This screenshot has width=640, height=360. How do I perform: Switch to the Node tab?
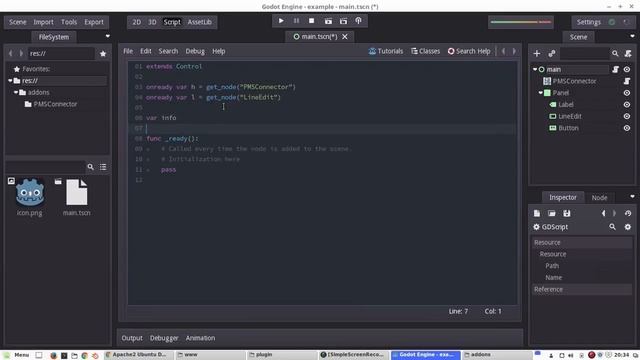pos(599,198)
